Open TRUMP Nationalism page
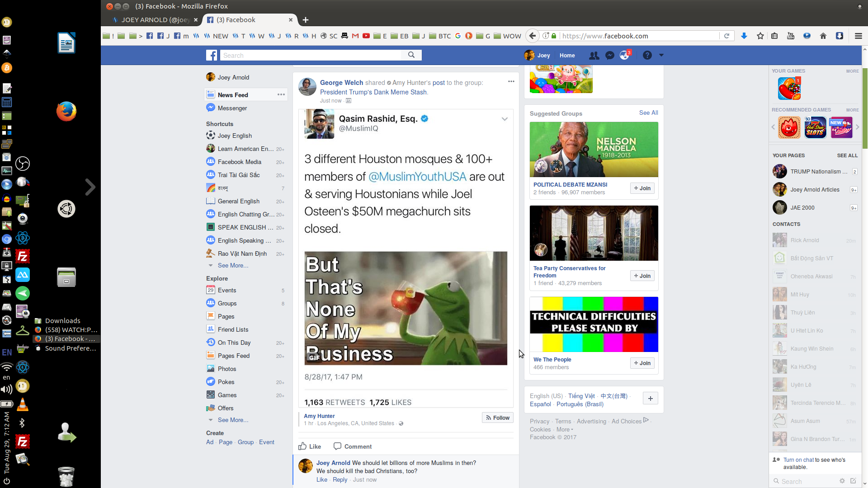Image resolution: width=868 pixels, height=488 pixels. click(x=819, y=172)
